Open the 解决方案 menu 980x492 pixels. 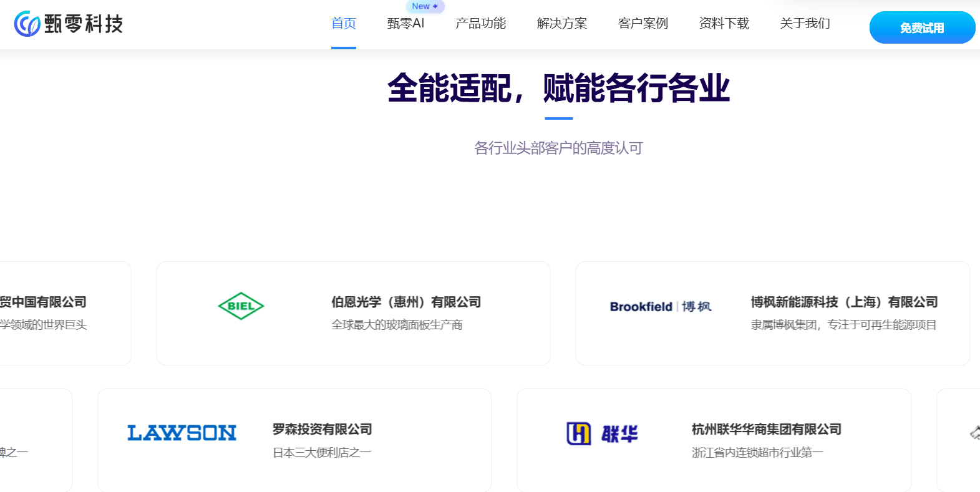click(x=562, y=24)
